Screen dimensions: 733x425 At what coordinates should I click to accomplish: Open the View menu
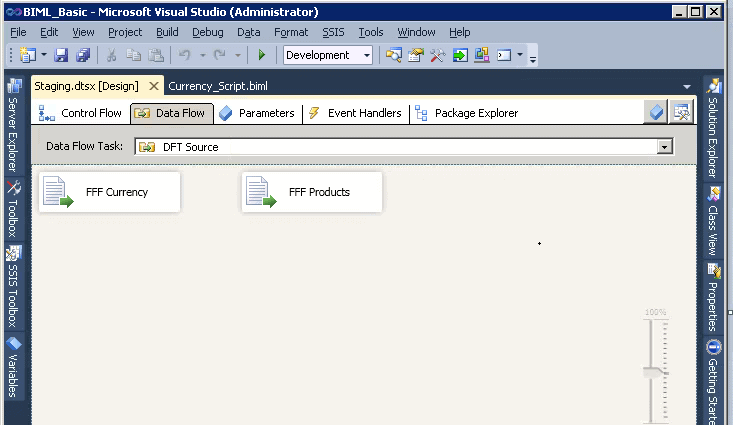click(83, 32)
